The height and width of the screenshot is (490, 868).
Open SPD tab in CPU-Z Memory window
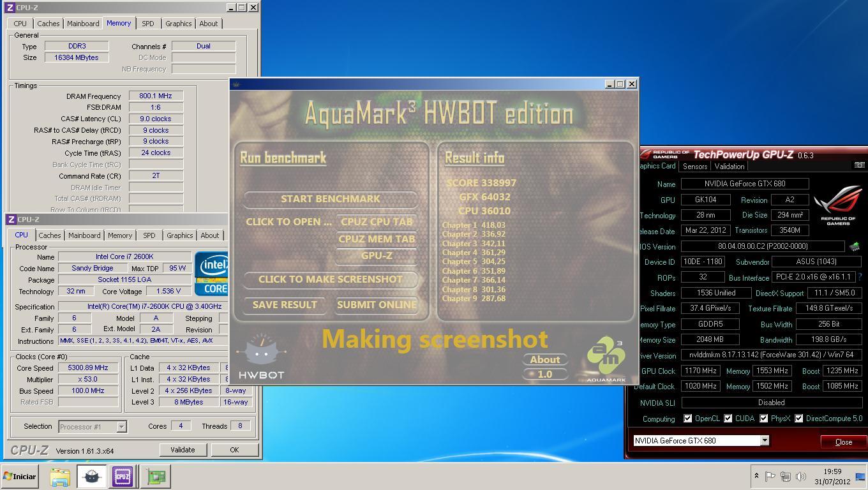point(147,24)
